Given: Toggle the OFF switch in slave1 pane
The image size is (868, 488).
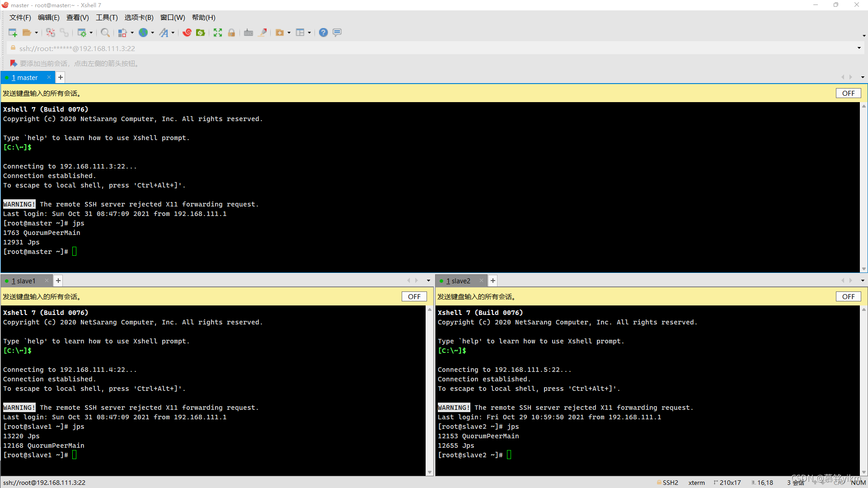Looking at the screenshot, I should click(414, 297).
